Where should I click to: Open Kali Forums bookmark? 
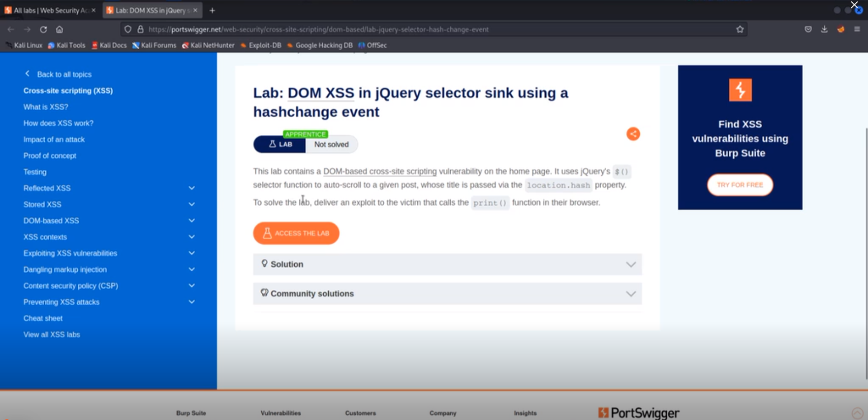point(154,45)
